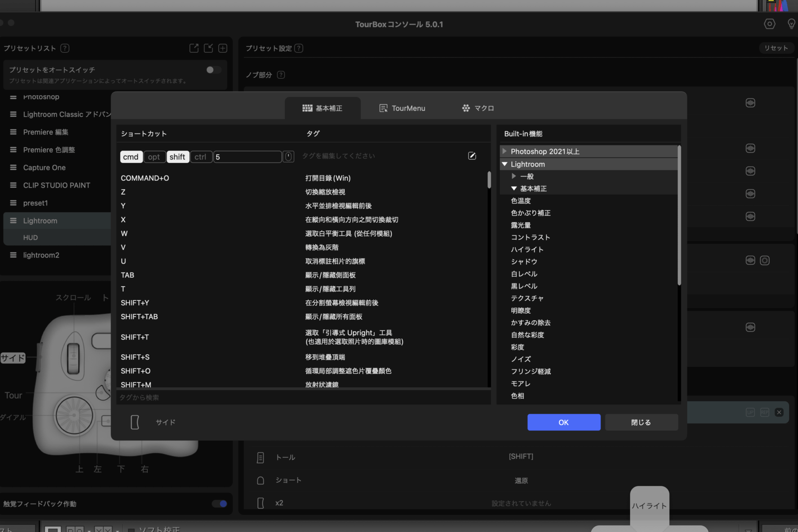
Task: Click the サイド label on device diagram
Action: tap(13, 358)
